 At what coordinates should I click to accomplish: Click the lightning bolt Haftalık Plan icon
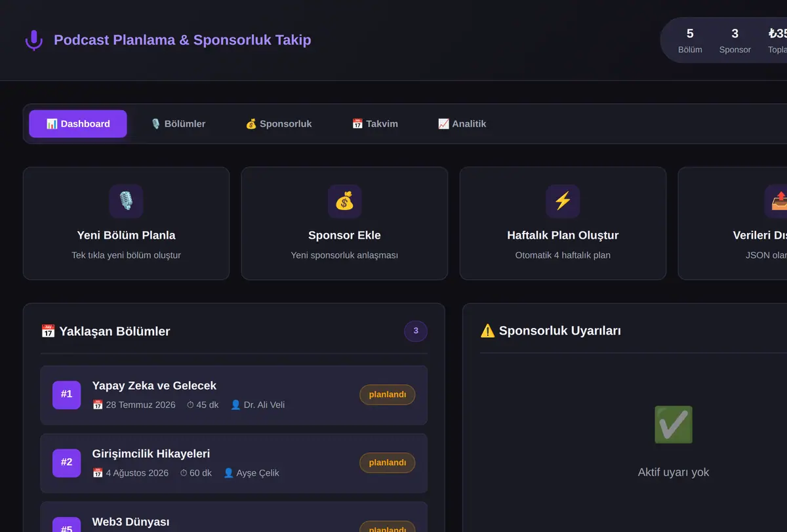563,201
